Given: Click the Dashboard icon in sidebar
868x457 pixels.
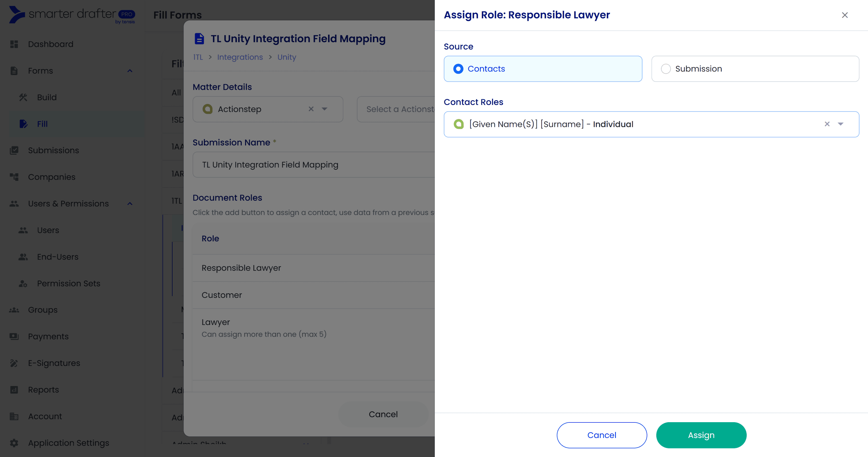Looking at the screenshot, I should [x=14, y=44].
